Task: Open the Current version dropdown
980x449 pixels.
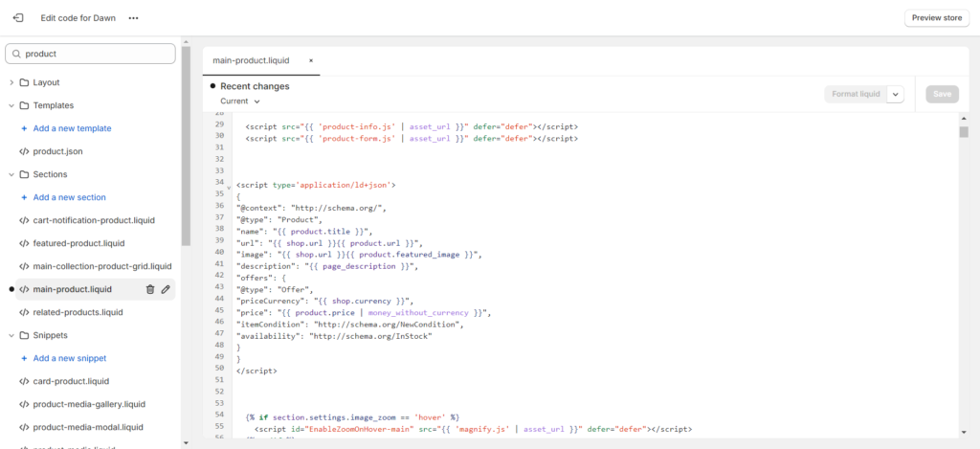Action: (240, 101)
